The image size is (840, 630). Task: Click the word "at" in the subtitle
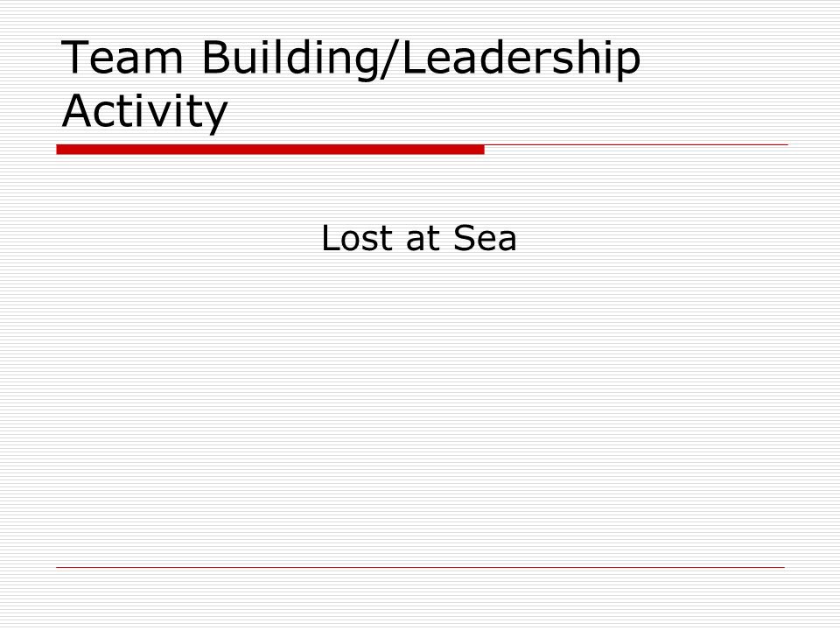click(x=423, y=240)
